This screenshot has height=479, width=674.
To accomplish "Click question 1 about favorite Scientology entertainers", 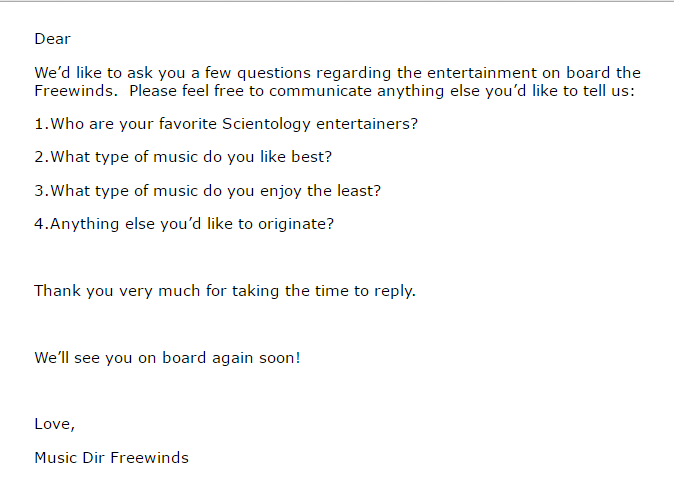I will pyautogui.click(x=226, y=124).
